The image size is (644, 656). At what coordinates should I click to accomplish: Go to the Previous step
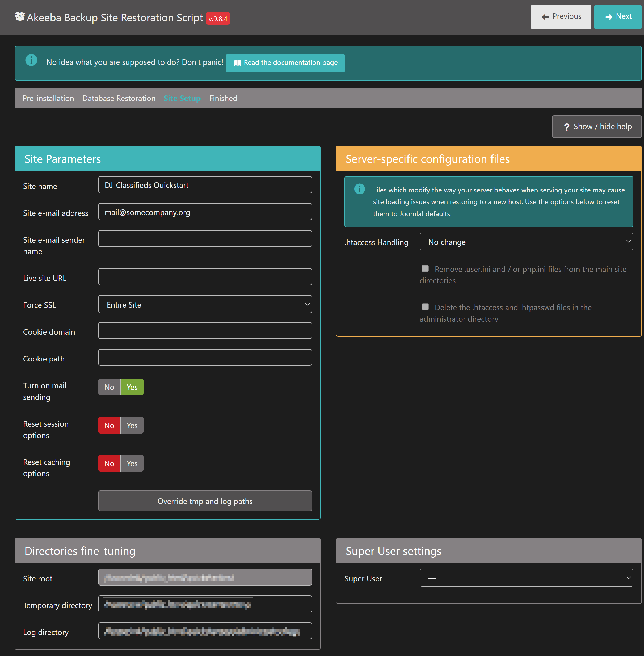click(x=561, y=16)
